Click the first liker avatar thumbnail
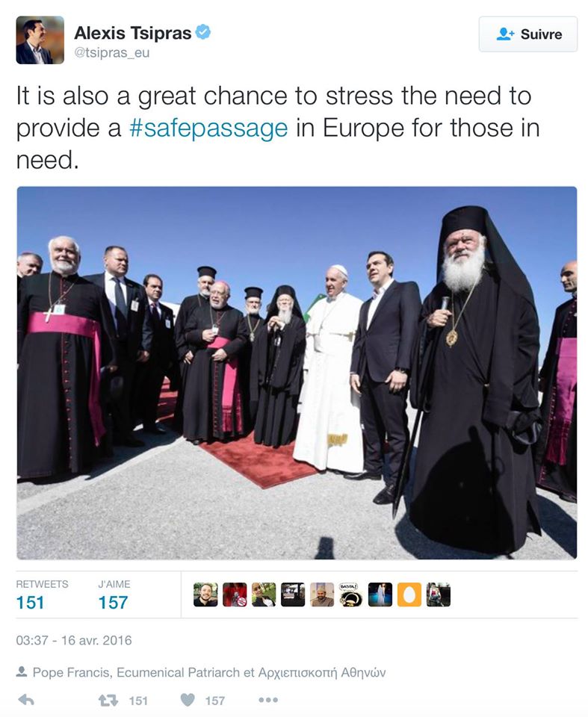The height and width of the screenshot is (717, 588). tap(205, 595)
